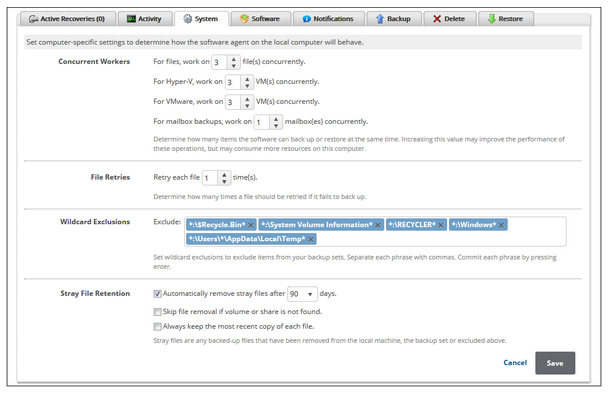Select the *:\$Recycle.Bin* tag text

pyautogui.click(x=217, y=225)
